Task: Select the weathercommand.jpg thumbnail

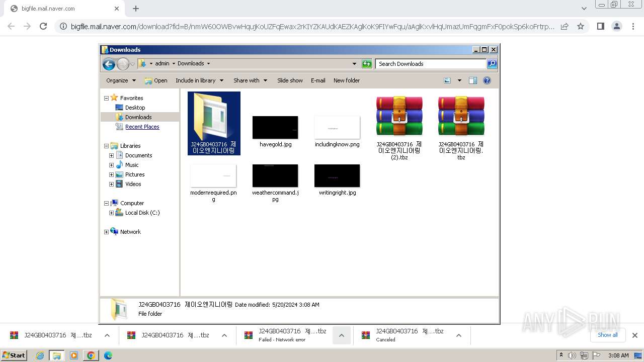Action: [x=275, y=175]
